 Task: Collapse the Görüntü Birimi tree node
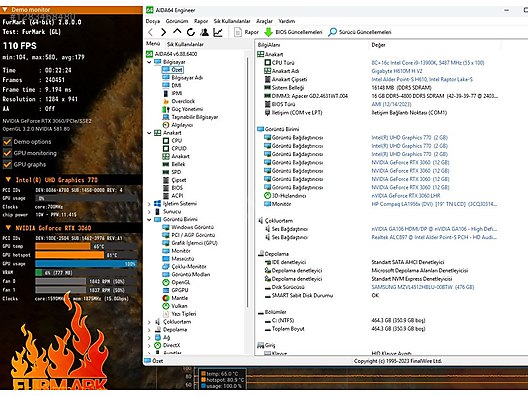tap(149, 220)
